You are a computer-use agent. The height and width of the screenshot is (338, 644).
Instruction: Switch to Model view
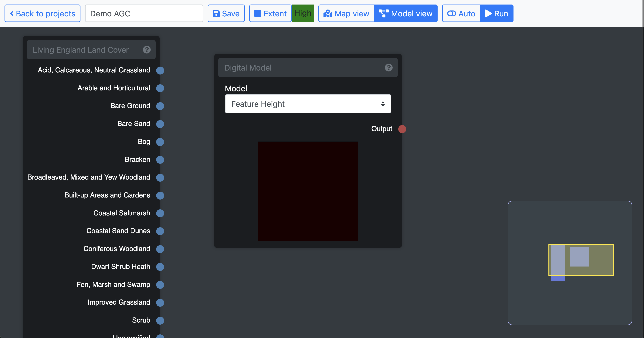pos(405,13)
